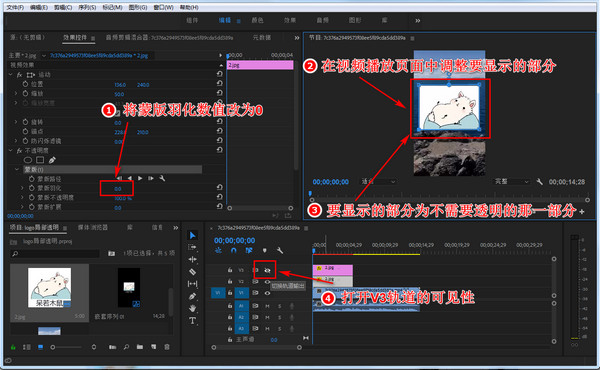Open the zoom level fit dropdown

point(378,182)
